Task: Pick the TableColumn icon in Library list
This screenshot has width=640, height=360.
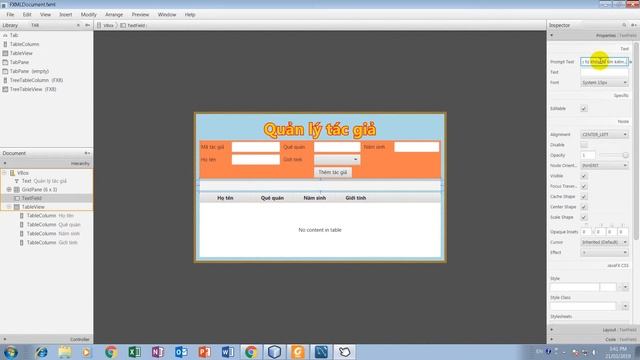Action: point(5,44)
